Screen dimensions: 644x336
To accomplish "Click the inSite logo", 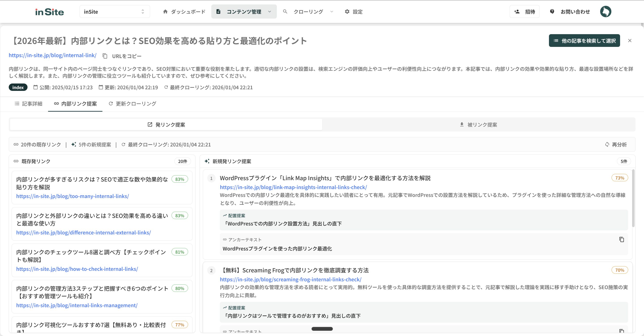I will coord(49,12).
